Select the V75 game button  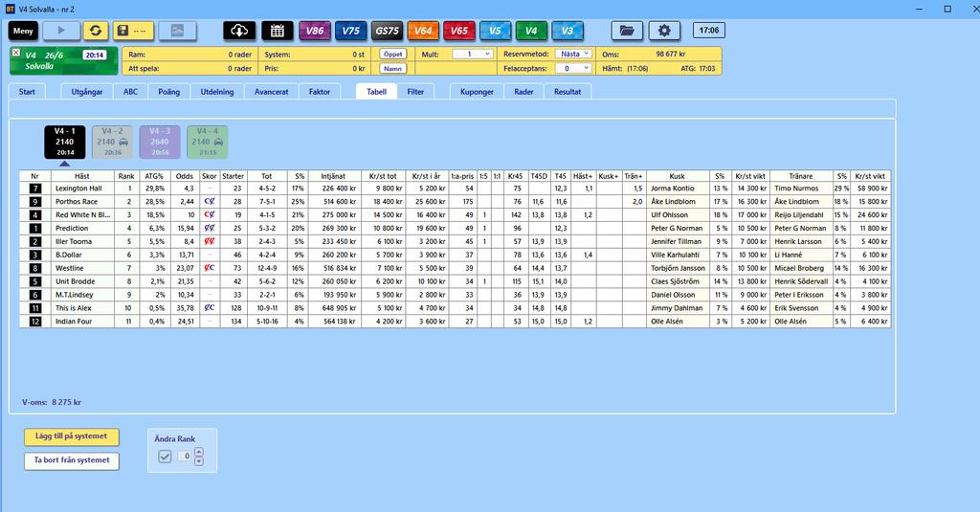point(351,31)
